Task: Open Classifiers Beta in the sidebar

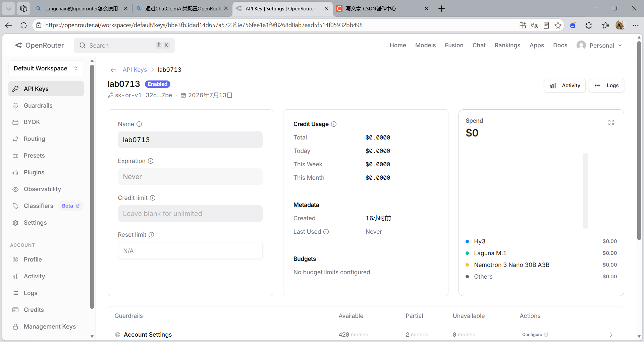Action: (46, 206)
